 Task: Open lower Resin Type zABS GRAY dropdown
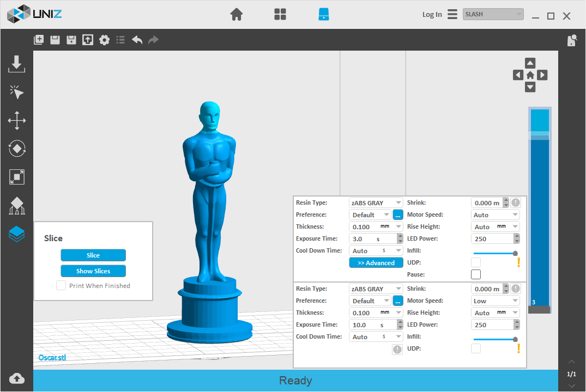(376, 289)
